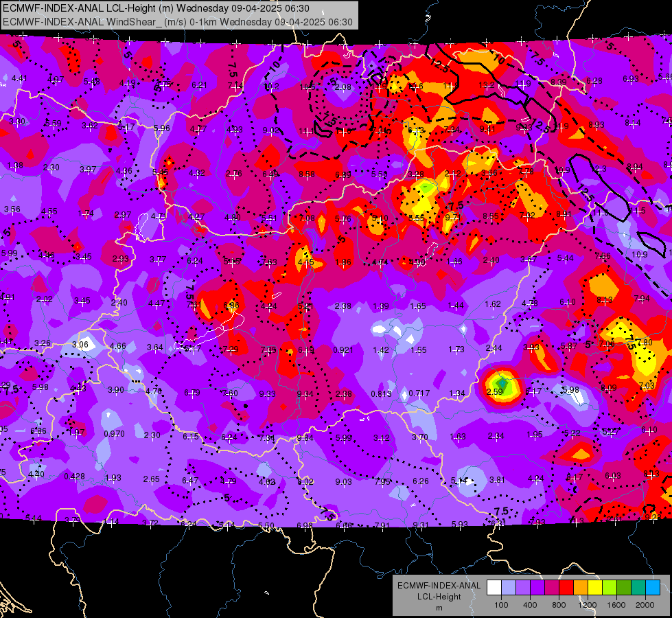Click the wind shear value 2.44
Viewport: 672px width, 618px height.
(x=494, y=348)
